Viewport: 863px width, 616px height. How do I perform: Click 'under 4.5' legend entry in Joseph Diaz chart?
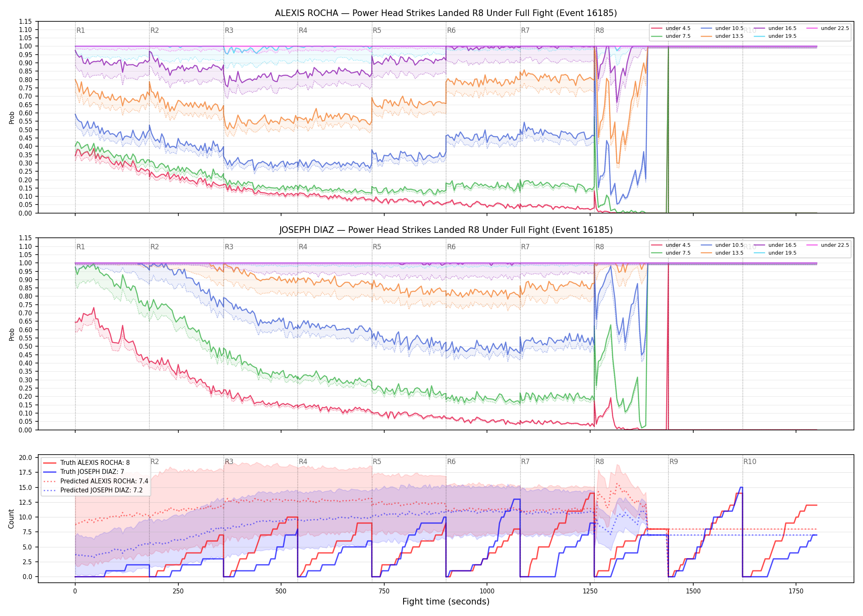tap(671, 245)
